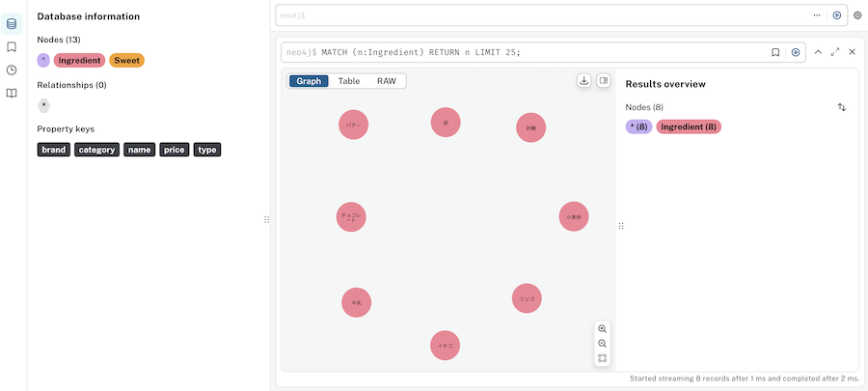Open the query history clock icon
The height and width of the screenshot is (391, 868).
tap(12, 70)
